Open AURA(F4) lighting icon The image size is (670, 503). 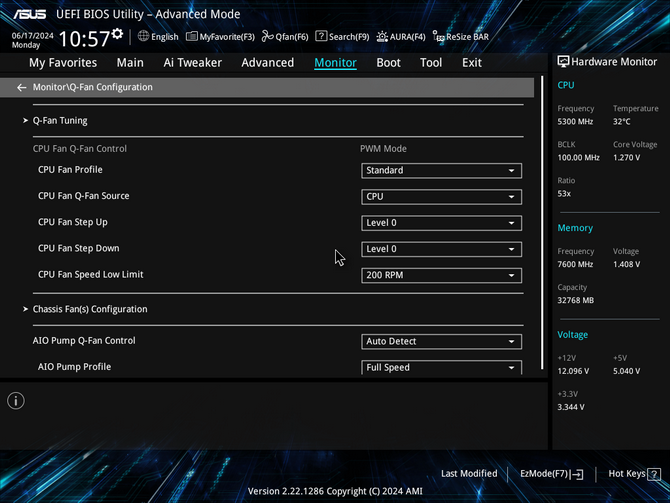coord(382,37)
